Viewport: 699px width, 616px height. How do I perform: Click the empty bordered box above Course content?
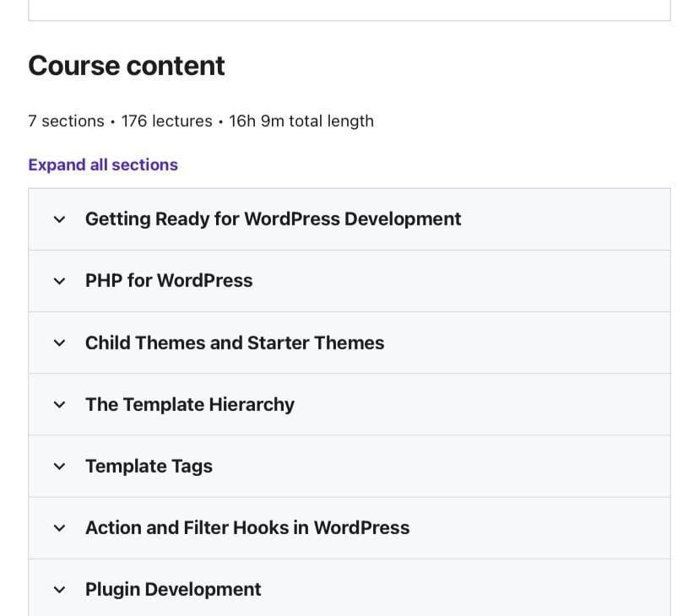(349, 10)
